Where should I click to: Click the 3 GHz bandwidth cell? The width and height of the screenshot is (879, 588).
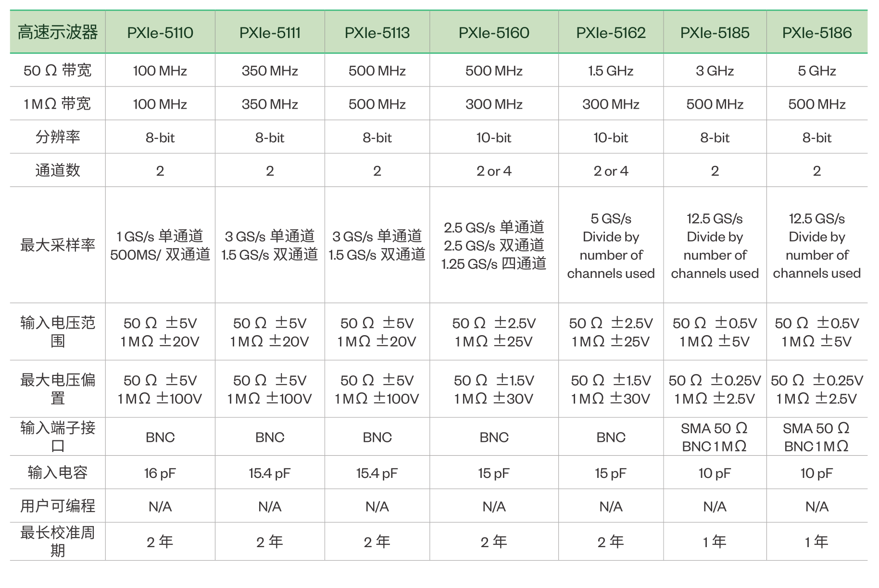click(715, 71)
